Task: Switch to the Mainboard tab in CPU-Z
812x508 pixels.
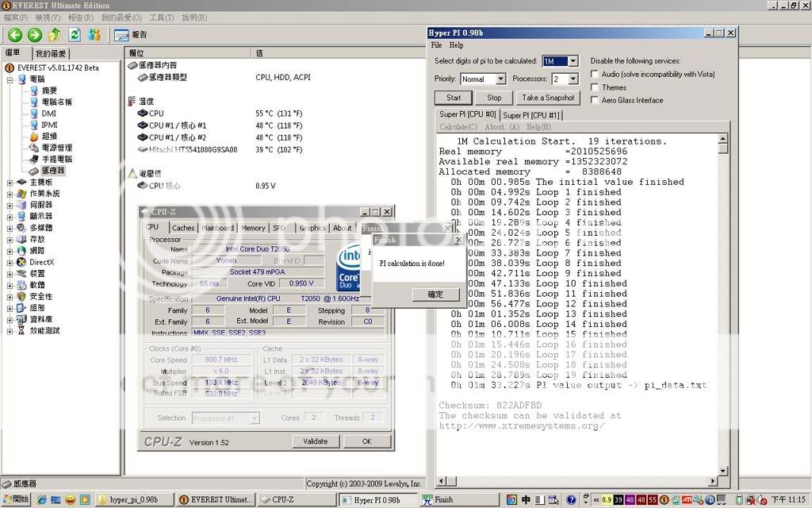Action: (217, 228)
